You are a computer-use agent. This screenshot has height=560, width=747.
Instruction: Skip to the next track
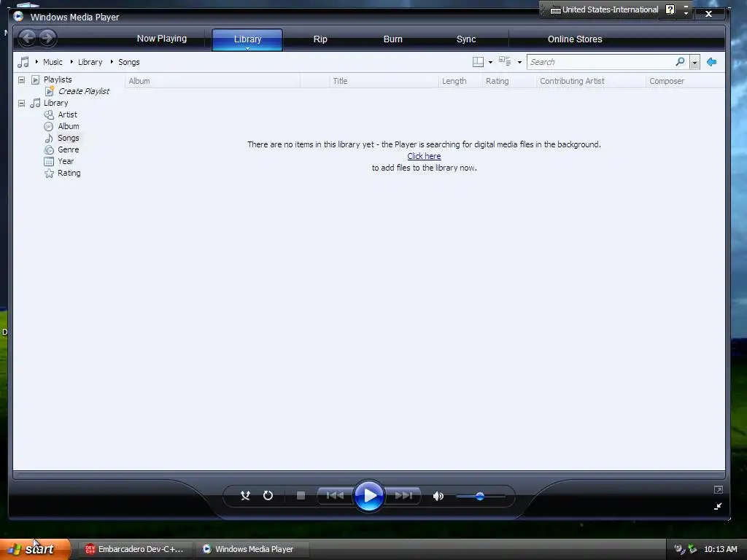(403, 496)
